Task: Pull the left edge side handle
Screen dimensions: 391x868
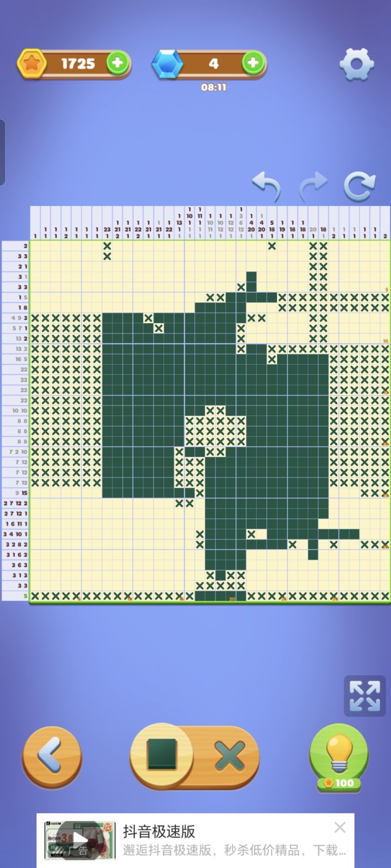Action: (3, 153)
